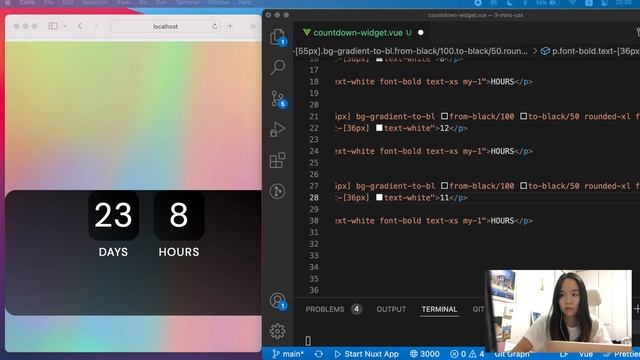Toggle the Safari sidebar
This screenshot has height=360, width=640.
tap(53, 26)
